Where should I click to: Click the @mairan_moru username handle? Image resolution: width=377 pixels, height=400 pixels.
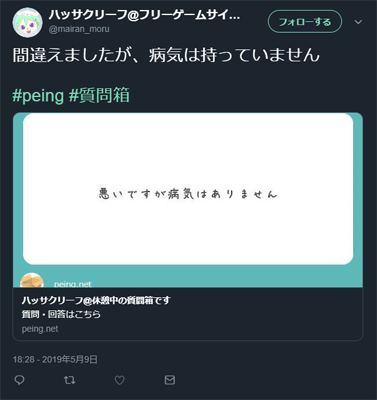[79, 29]
